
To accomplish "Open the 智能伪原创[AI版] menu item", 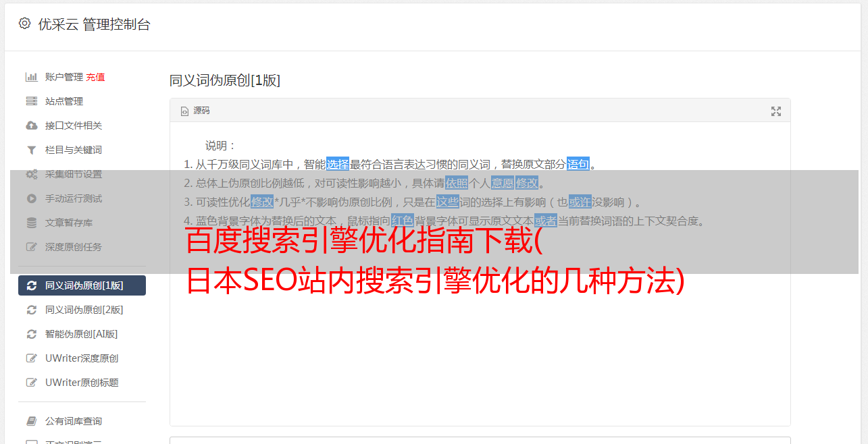I will pyautogui.click(x=82, y=334).
